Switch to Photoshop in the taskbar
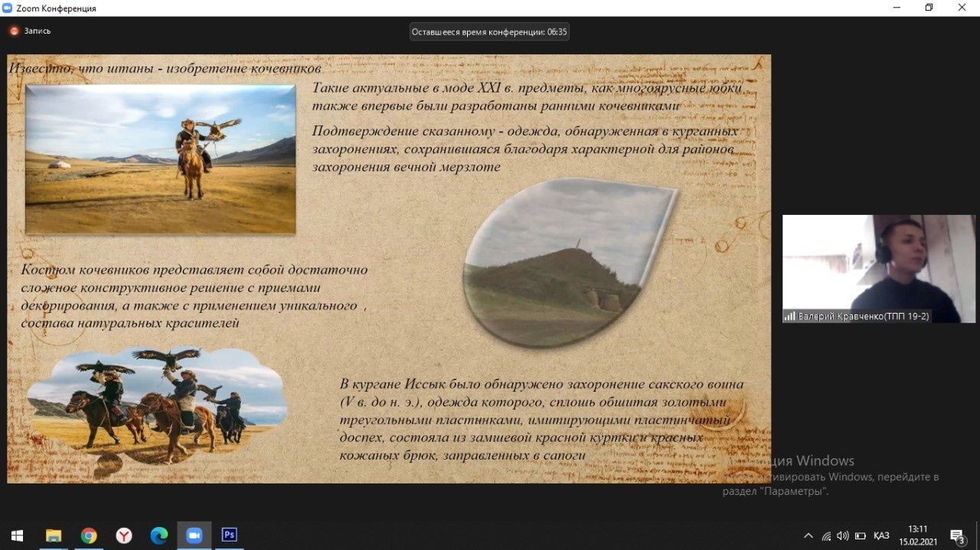The image size is (980, 550). pyautogui.click(x=229, y=535)
